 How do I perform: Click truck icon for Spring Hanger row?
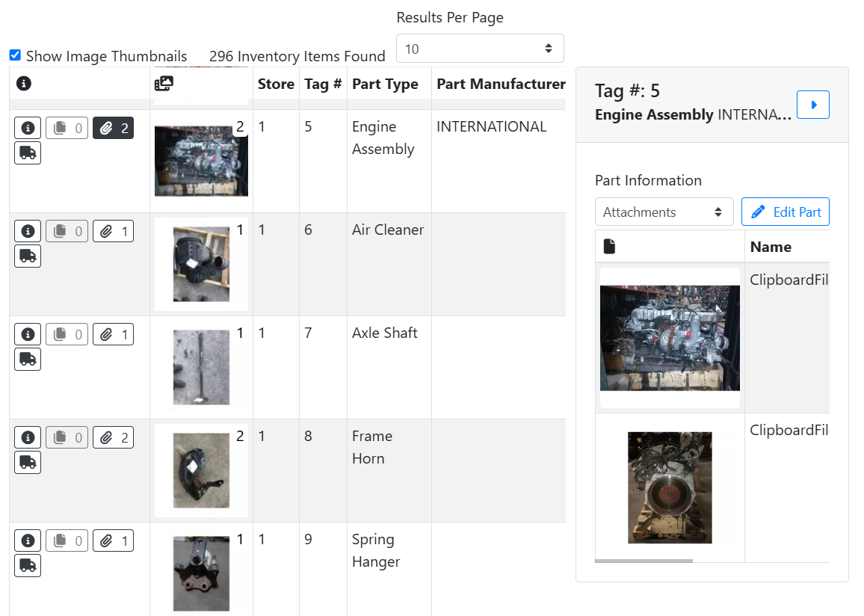28,566
